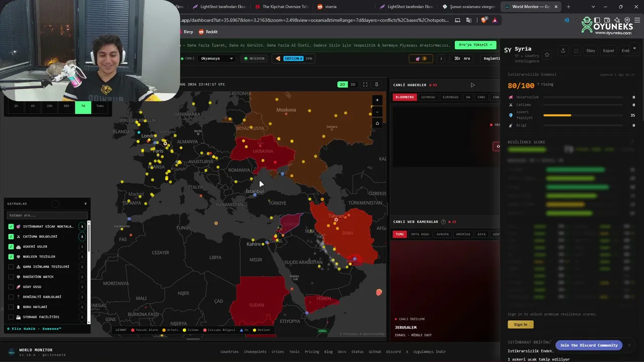Uncheck the Askeri Üsler layer

point(11,246)
